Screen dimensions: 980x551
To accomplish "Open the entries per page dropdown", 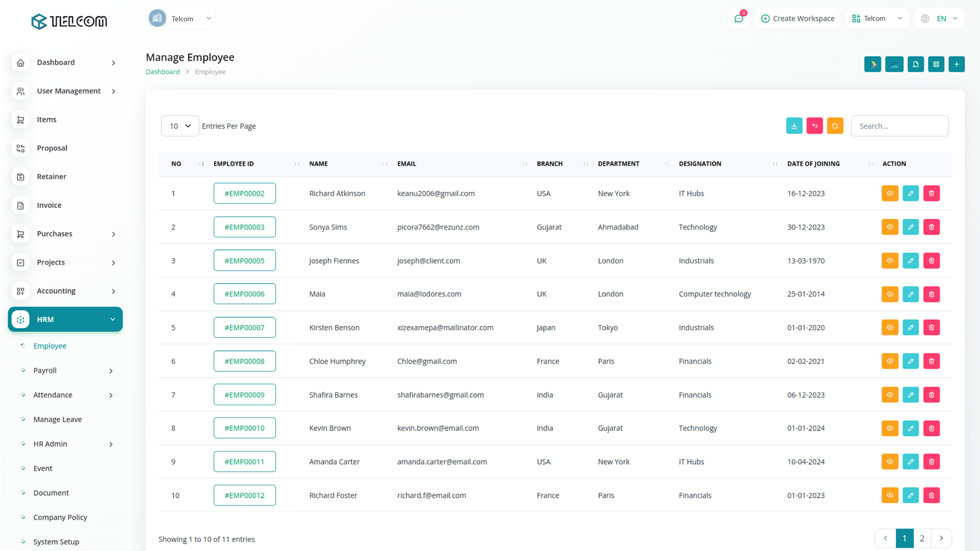I will (180, 126).
